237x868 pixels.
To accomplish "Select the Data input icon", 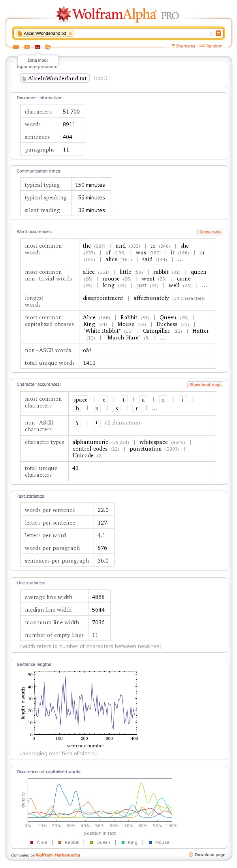I will pyautogui.click(x=37, y=47).
